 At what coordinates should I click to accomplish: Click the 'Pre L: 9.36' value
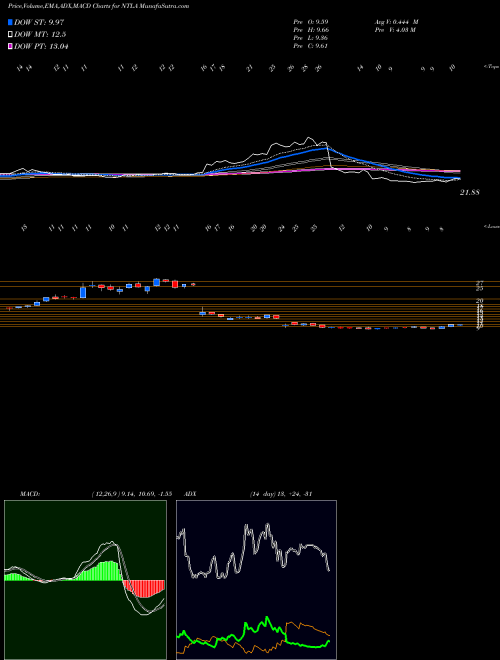point(311,38)
